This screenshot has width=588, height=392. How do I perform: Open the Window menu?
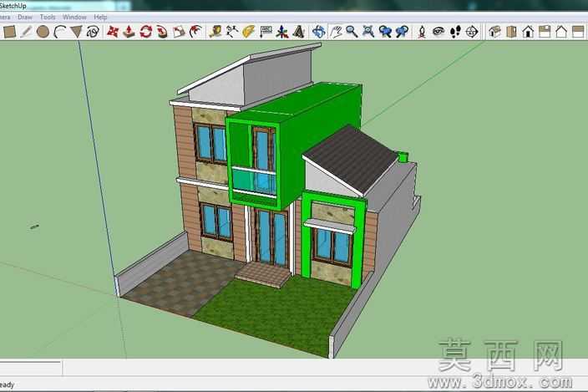[74, 18]
